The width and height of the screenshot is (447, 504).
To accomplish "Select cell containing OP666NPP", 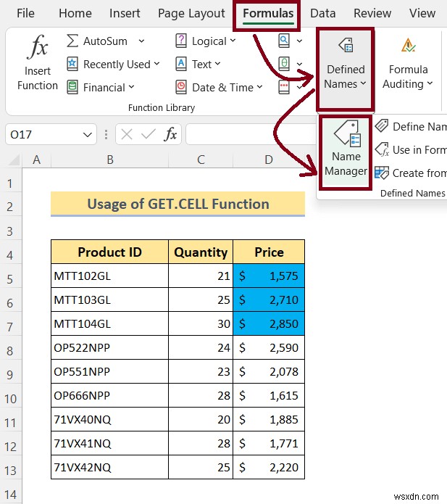I will [x=110, y=395].
